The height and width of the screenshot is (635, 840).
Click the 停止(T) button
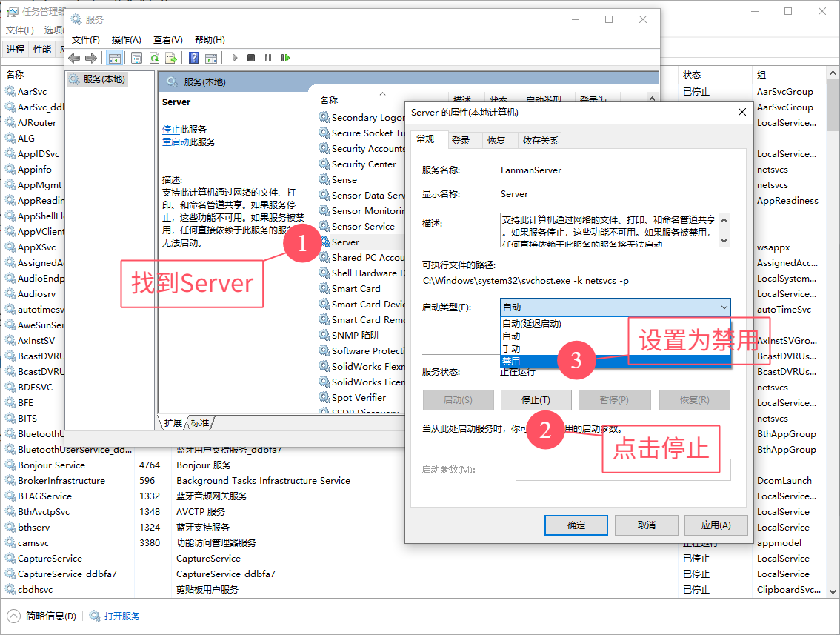[x=536, y=400]
